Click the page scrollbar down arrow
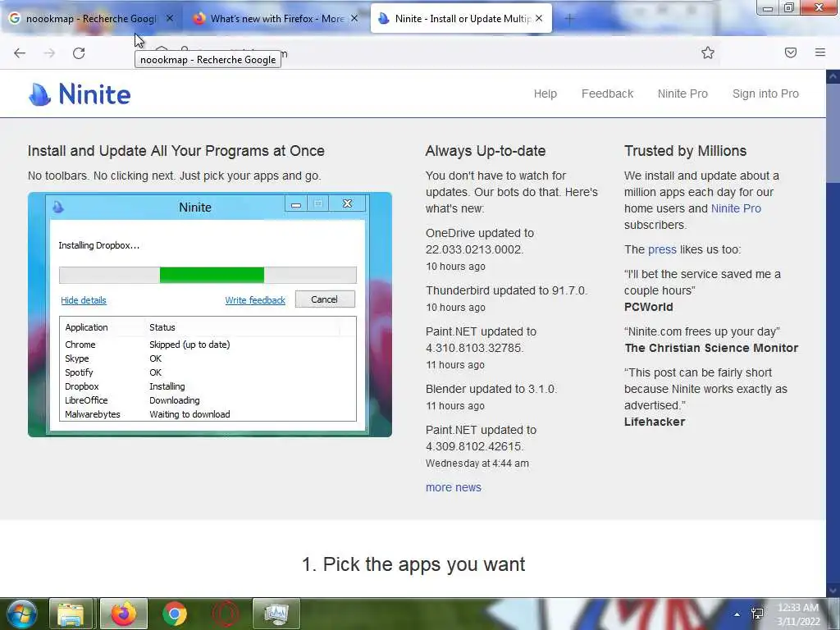840x630 pixels. [x=833, y=590]
